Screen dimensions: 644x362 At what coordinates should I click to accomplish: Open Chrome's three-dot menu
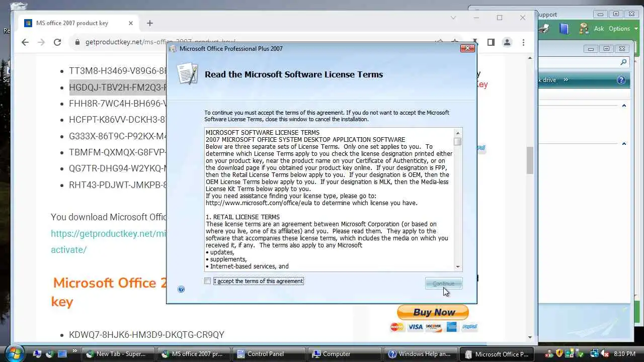tap(523, 42)
